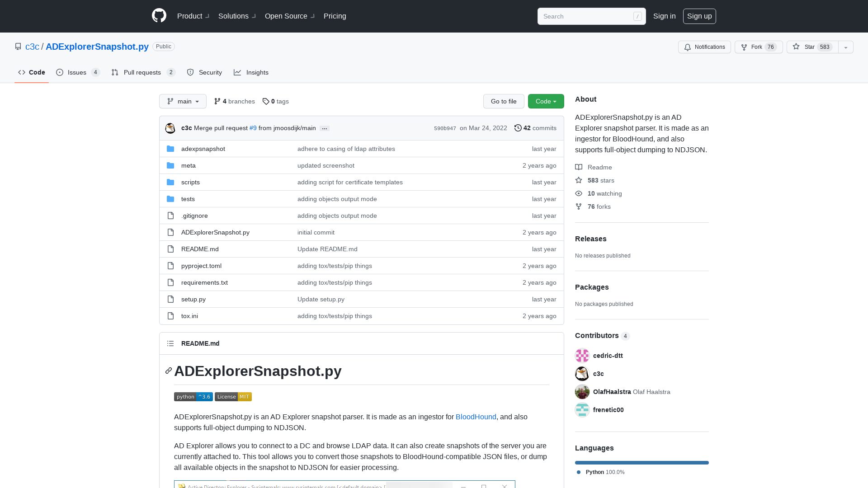View the 0 tags link
868x488 pixels.
click(275, 101)
